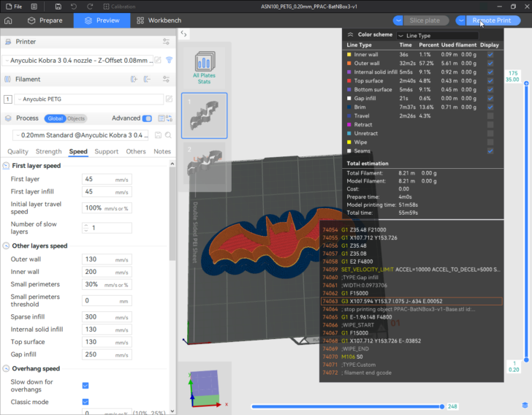Click the remove filament icon

[x=147, y=79]
